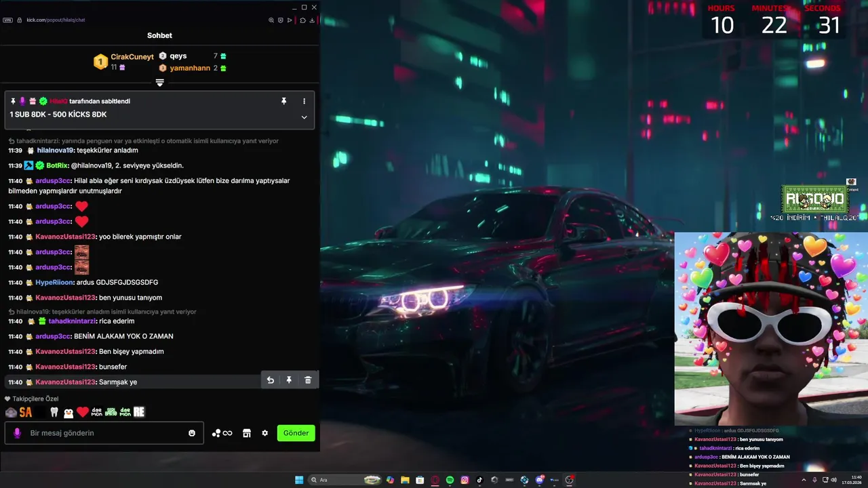Open the Windows Start menu
The image size is (868, 488).
tap(299, 480)
